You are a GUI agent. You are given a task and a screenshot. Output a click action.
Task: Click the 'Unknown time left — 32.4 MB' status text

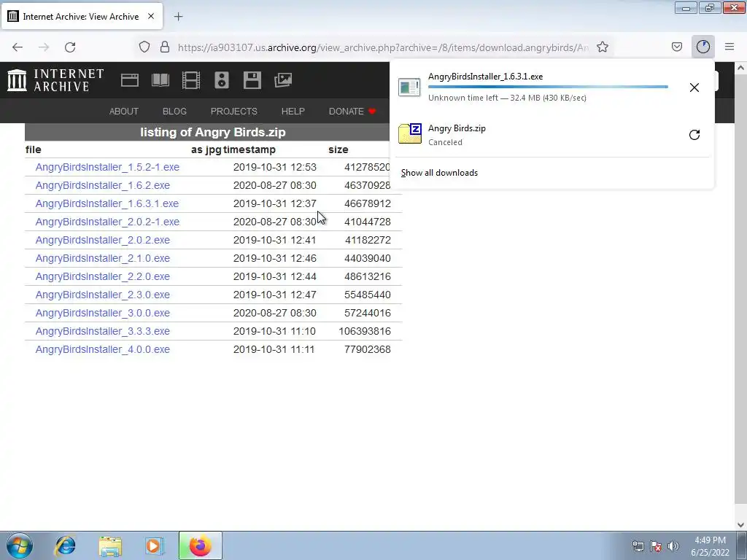pyautogui.click(x=508, y=98)
